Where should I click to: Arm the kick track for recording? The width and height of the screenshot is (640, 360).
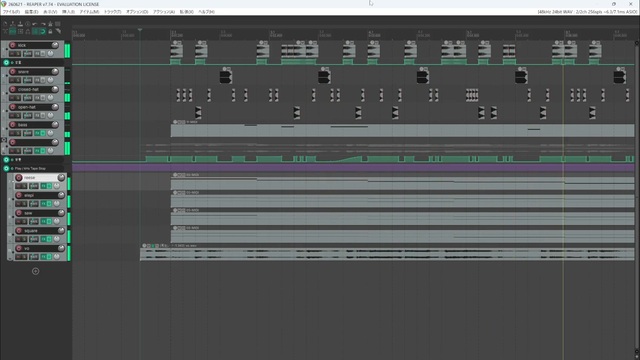(13, 45)
